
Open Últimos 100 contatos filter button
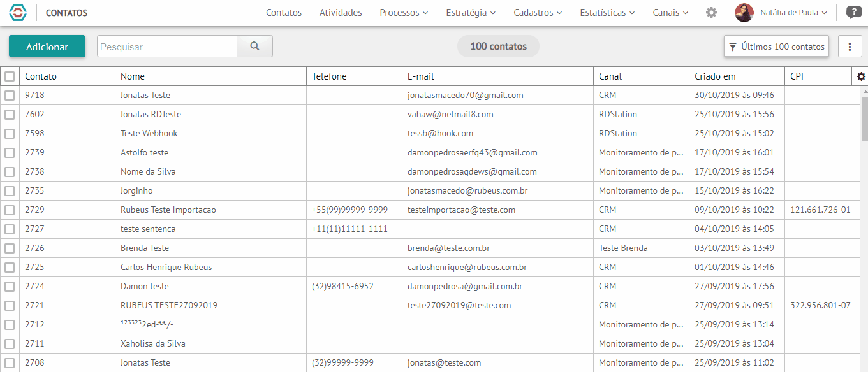[776, 46]
